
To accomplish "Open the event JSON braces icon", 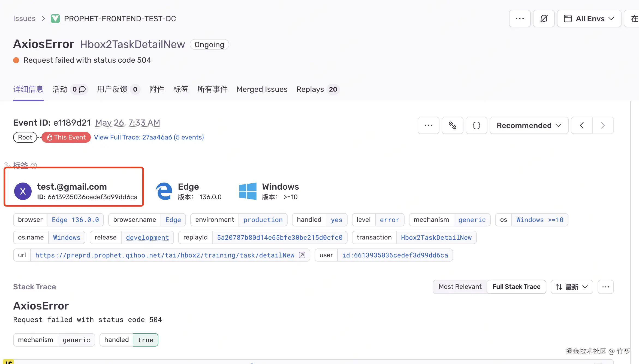I will pos(476,125).
